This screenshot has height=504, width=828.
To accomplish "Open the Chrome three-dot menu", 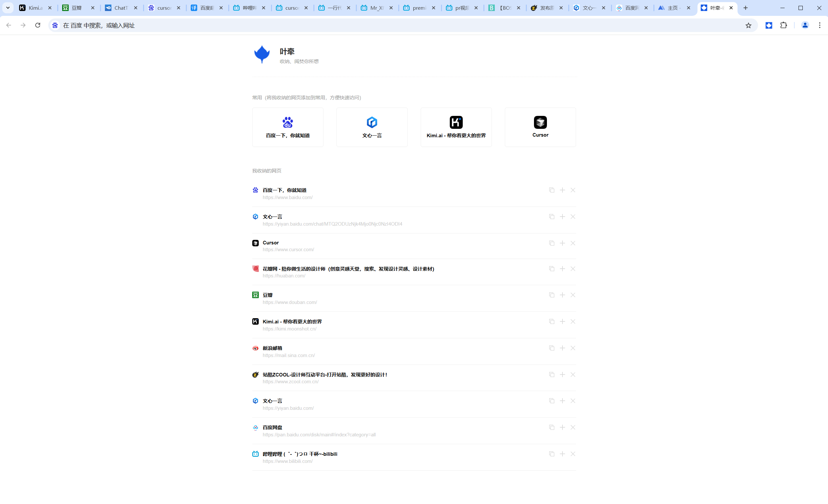I will 820,25.
